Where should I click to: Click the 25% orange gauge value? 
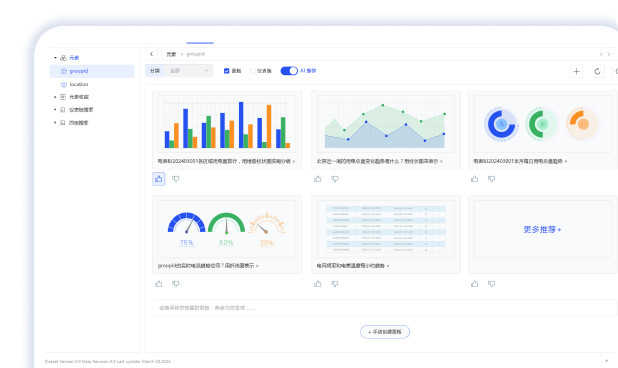(267, 243)
